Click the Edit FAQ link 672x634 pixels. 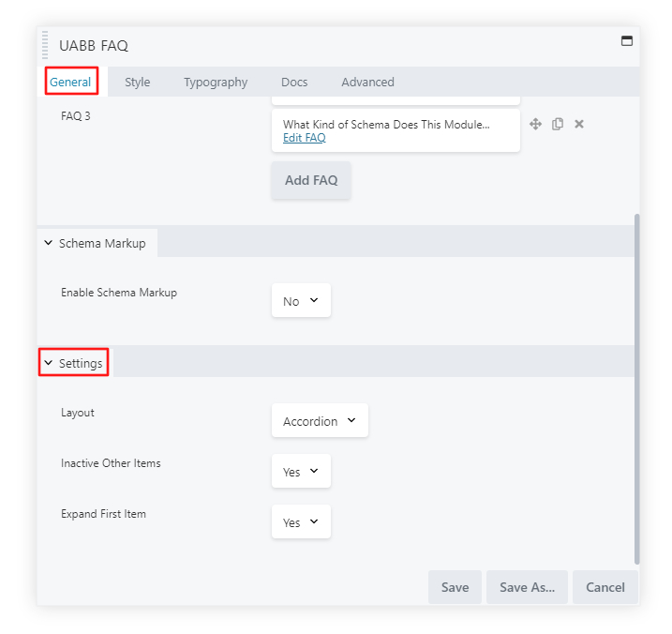click(305, 138)
